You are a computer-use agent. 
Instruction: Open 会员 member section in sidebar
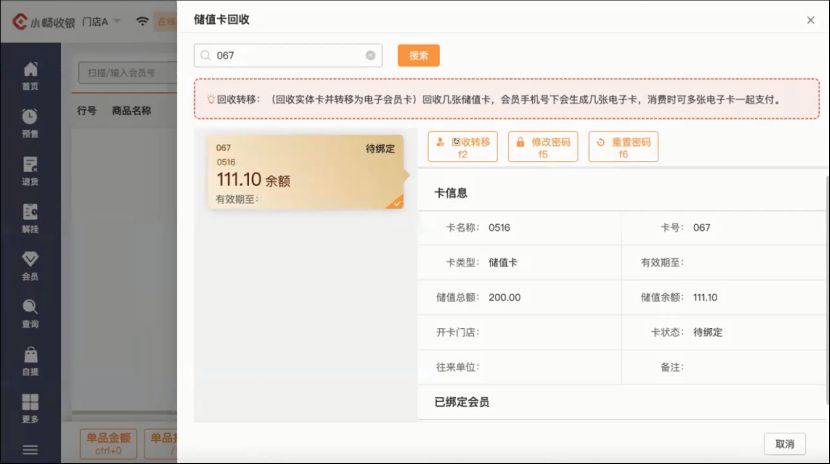30,266
